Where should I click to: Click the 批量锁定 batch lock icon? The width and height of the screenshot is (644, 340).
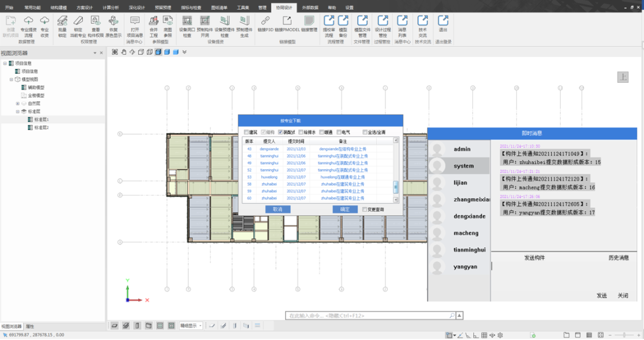tap(62, 26)
